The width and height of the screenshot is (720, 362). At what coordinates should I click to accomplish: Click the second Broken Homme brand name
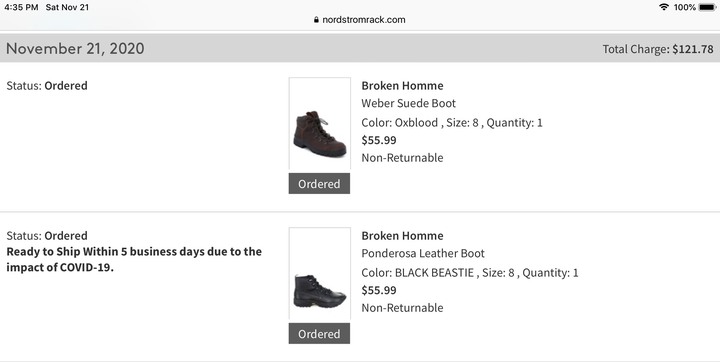[402, 236]
